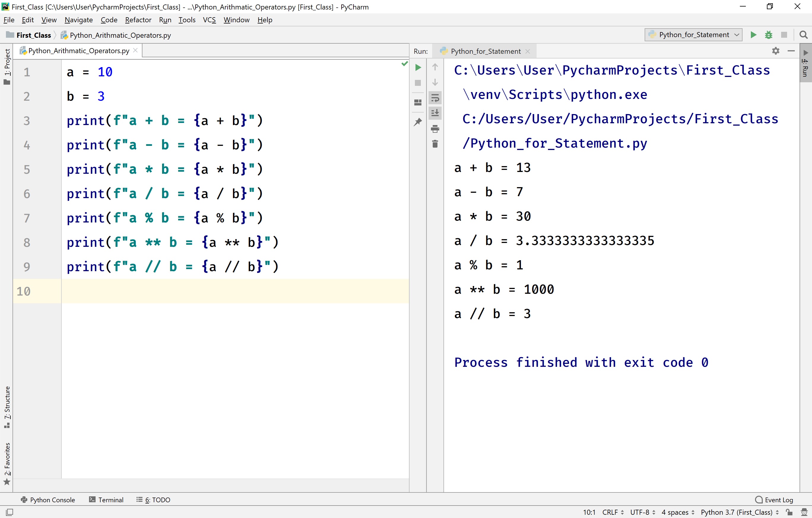The height and width of the screenshot is (518, 812).
Task: Toggle the file write-lock padlock in status bar
Action: [789, 512]
